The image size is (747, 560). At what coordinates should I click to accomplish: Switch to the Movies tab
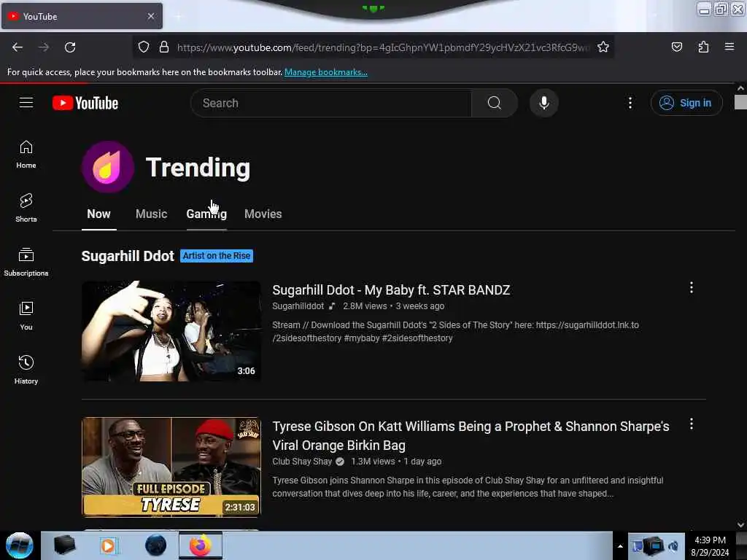(x=263, y=214)
